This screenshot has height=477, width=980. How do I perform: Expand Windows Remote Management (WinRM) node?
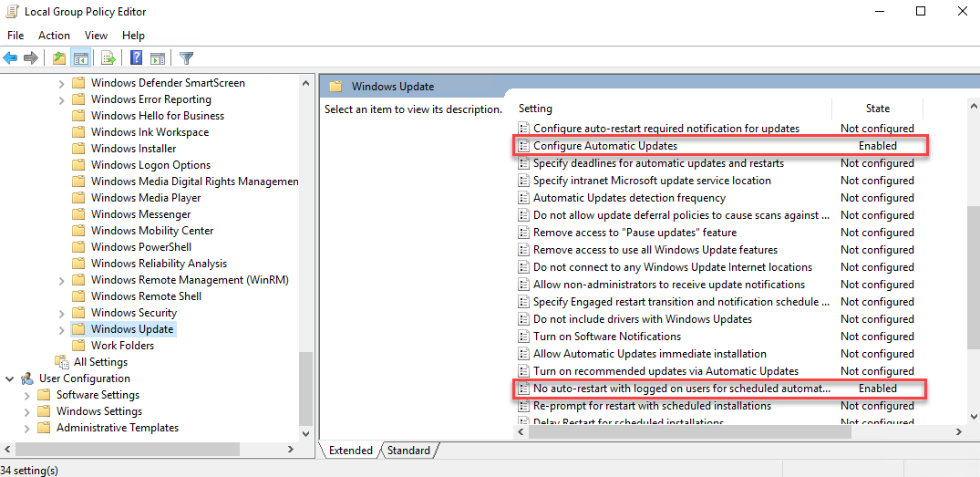tap(61, 280)
